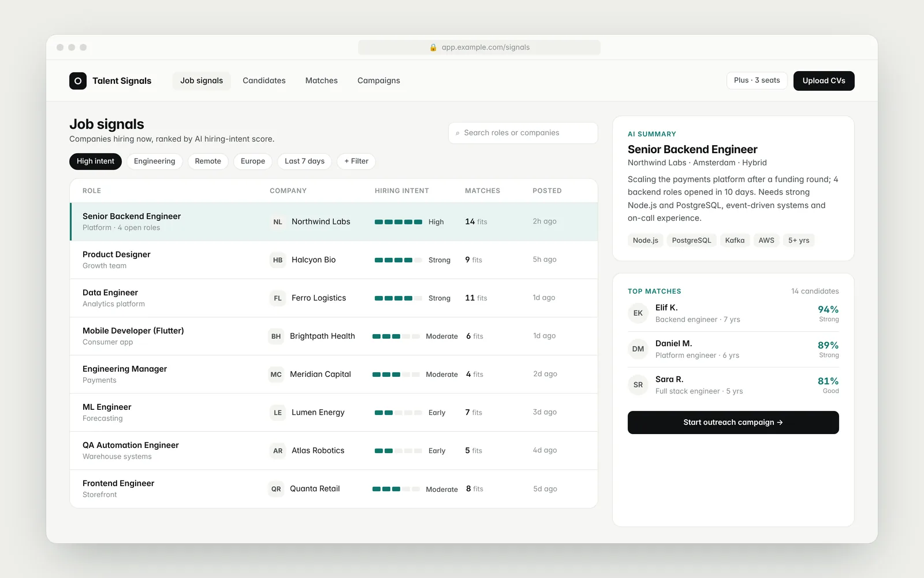The height and width of the screenshot is (578, 924).
Task: Click the BH company avatar
Action: pyautogui.click(x=276, y=336)
